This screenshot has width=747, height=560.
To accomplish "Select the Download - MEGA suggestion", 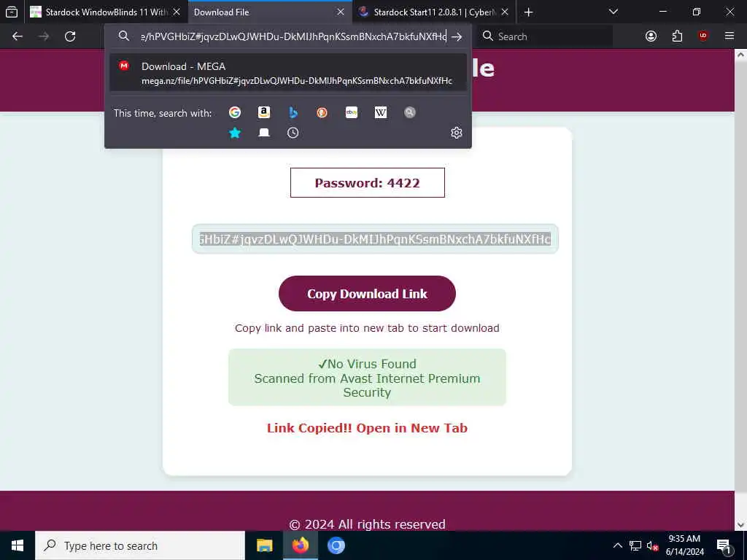I will [x=287, y=72].
